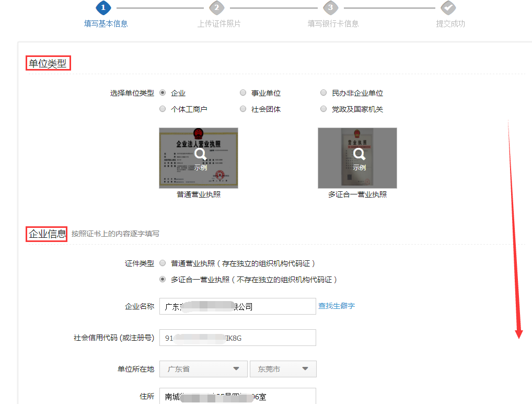
Task: View the 多证合一营业执照 example thumbnail
Action: click(357, 158)
